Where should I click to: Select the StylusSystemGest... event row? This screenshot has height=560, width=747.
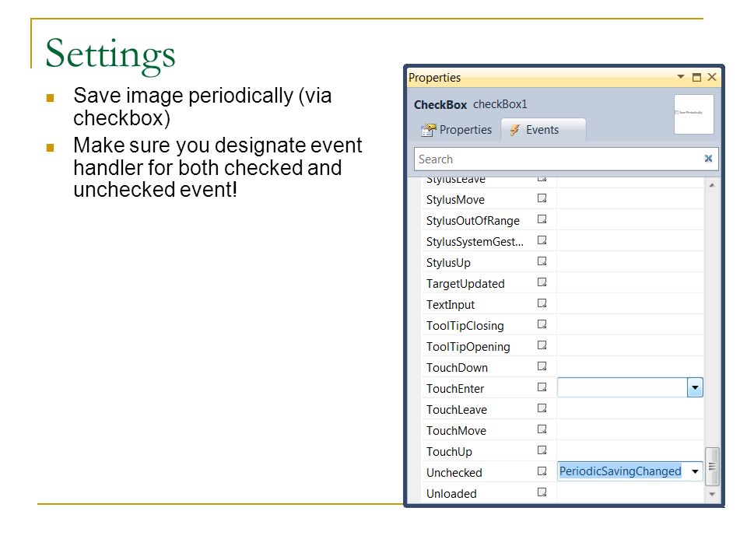point(562,241)
